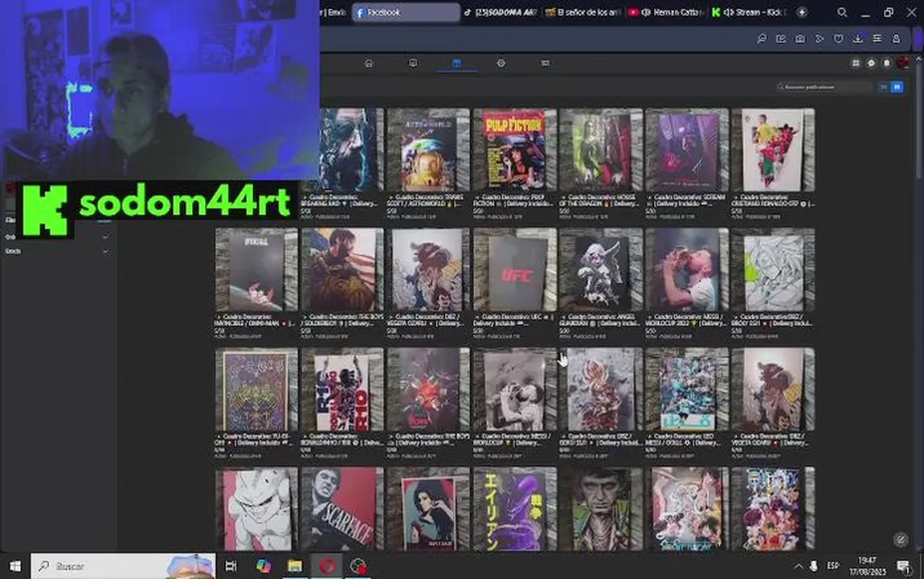Open the Breaking Bad poster listing
924x579 pixels.
click(x=352, y=150)
